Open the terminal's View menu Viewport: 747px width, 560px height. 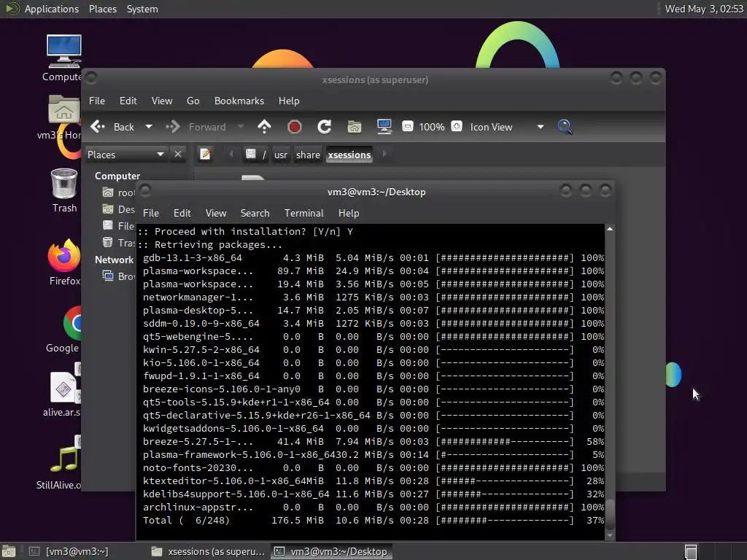[x=216, y=214]
